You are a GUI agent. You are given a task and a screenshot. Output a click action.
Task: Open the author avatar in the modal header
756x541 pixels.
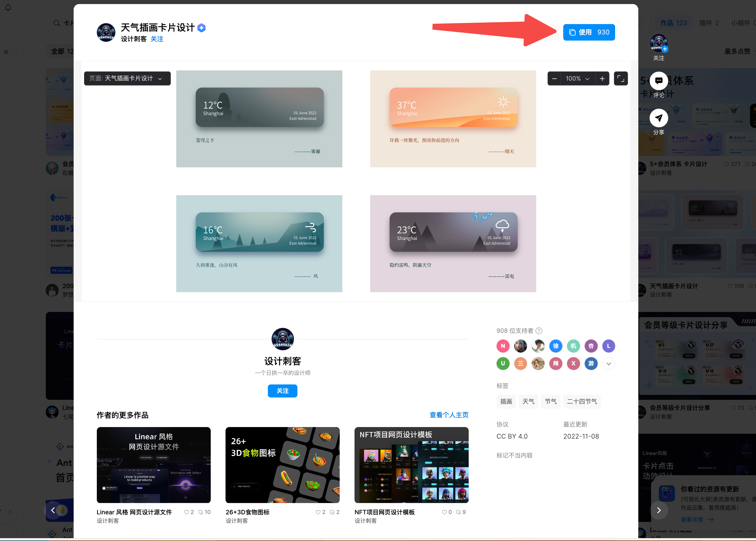click(106, 32)
